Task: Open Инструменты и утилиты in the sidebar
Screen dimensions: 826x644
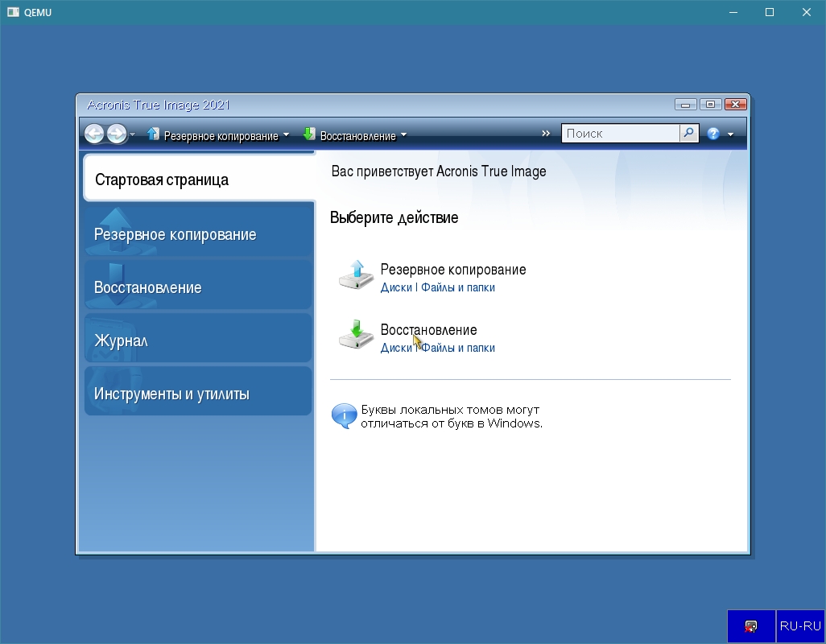Action: coord(199,392)
